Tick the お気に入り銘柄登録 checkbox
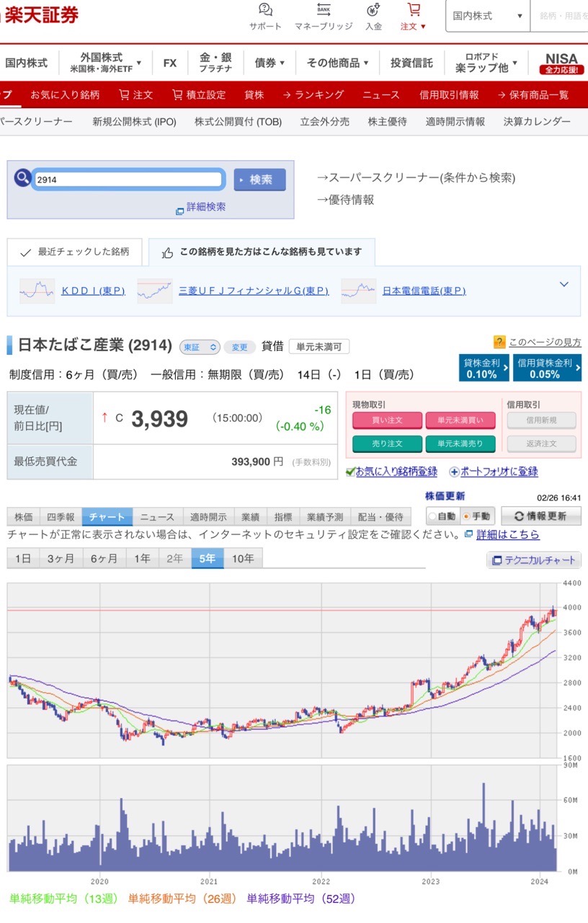The image size is (588, 923). point(350,472)
